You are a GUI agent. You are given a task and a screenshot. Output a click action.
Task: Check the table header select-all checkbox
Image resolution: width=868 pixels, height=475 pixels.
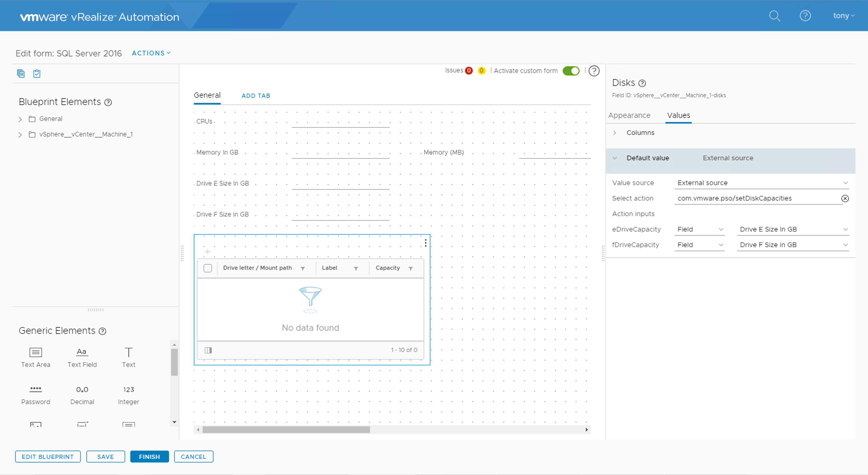[x=208, y=268]
